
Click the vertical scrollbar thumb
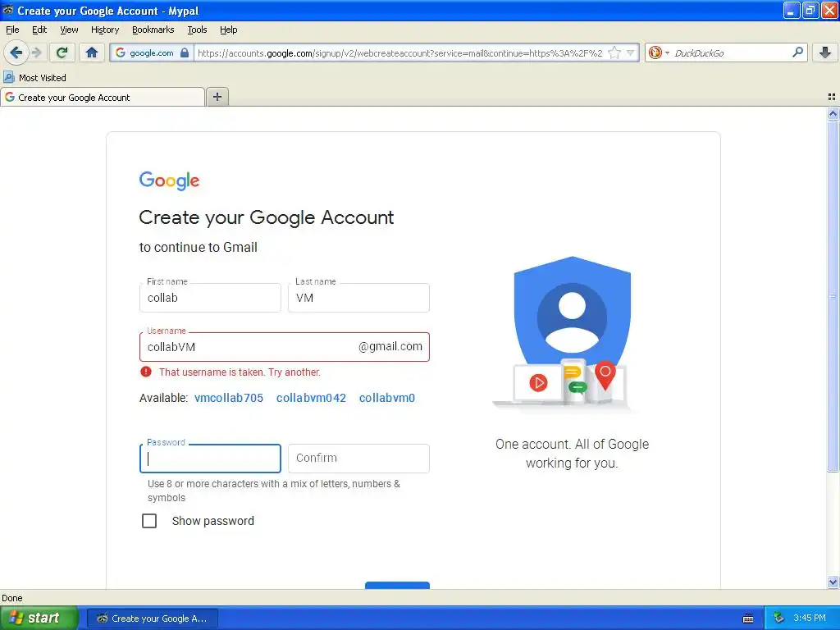[833, 296]
